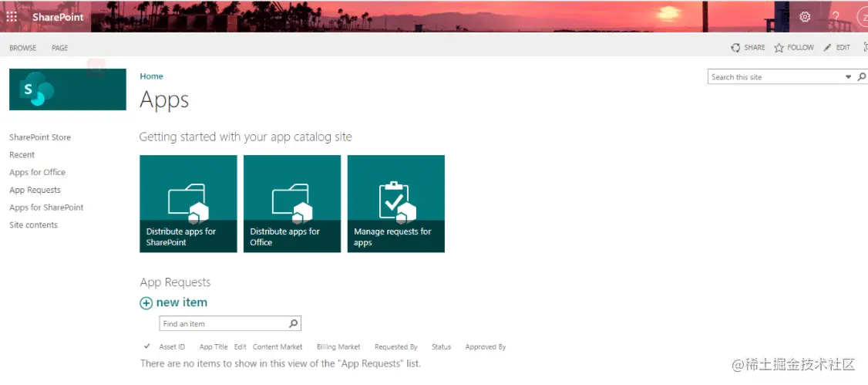Click the Edit column header
This screenshot has width=868, height=385.
click(241, 346)
